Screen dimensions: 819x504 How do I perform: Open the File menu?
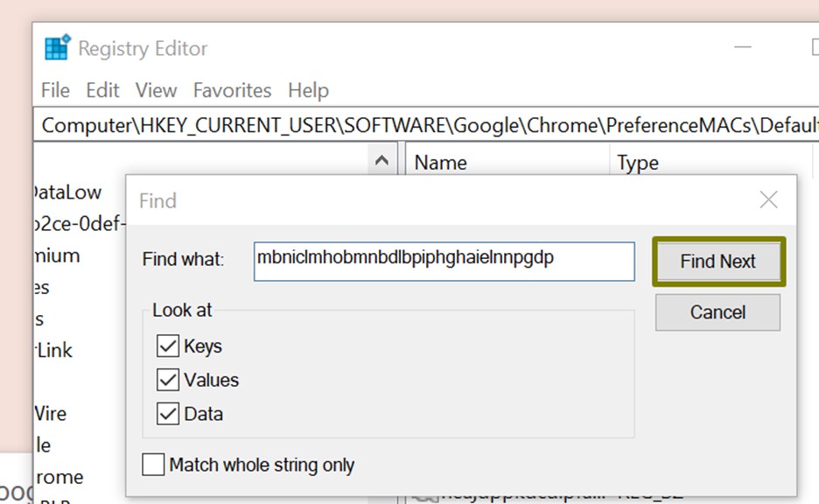(x=55, y=90)
